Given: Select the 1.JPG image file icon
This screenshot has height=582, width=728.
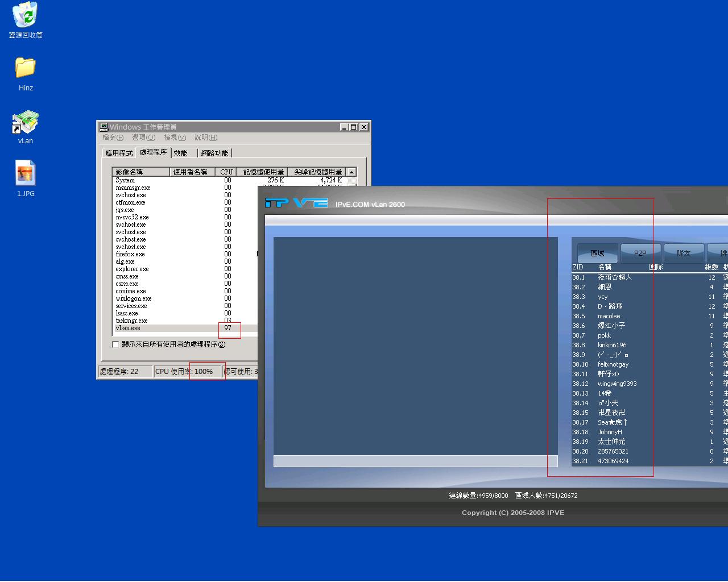Looking at the screenshot, I should pos(26,174).
